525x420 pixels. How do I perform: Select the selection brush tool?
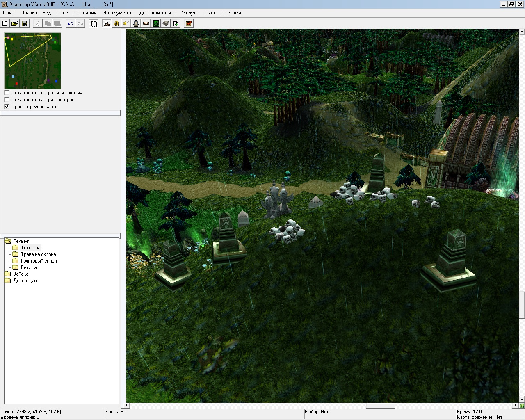[x=94, y=23]
